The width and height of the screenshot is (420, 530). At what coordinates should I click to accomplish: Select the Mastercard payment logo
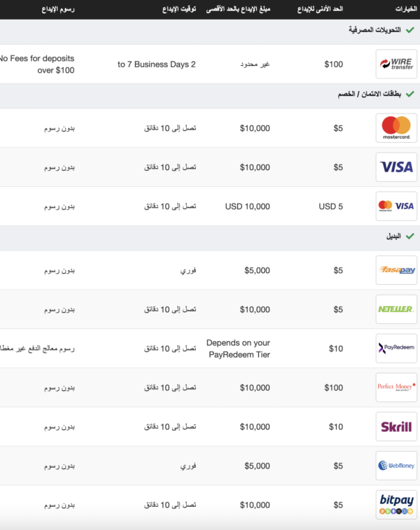click(396, 128)
